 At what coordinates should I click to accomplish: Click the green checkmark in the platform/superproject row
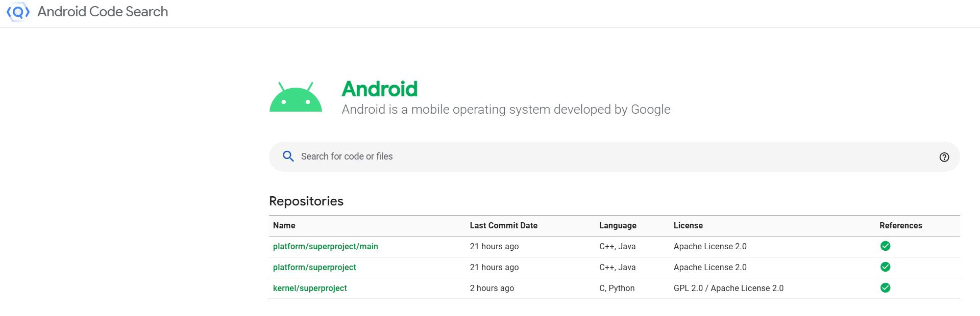(x=886, y=267)
